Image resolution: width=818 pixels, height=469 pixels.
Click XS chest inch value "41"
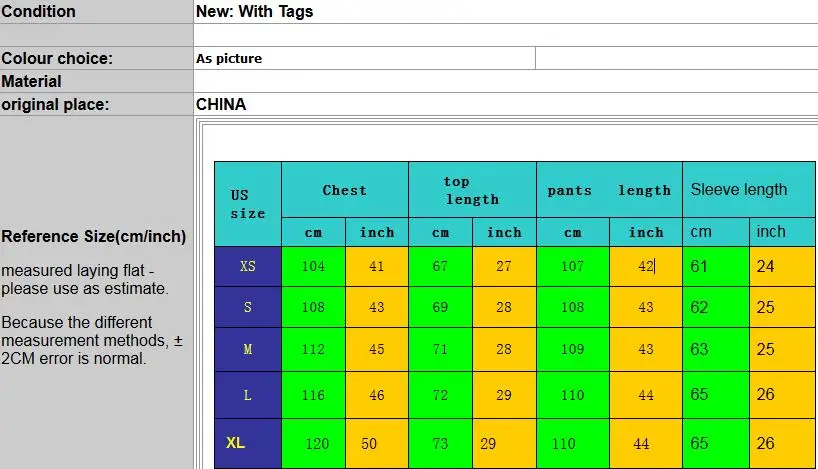377,266
